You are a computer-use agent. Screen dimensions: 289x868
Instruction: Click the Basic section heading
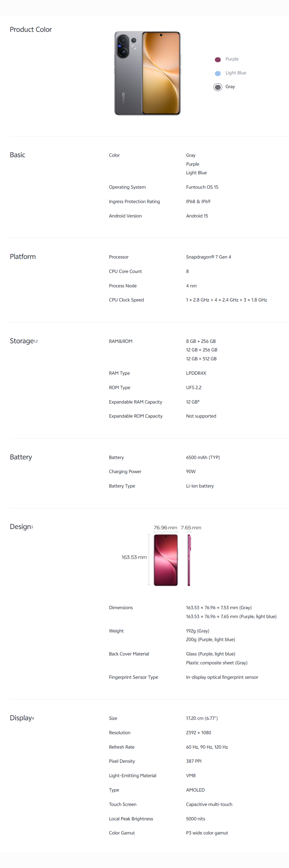(18, 155)
